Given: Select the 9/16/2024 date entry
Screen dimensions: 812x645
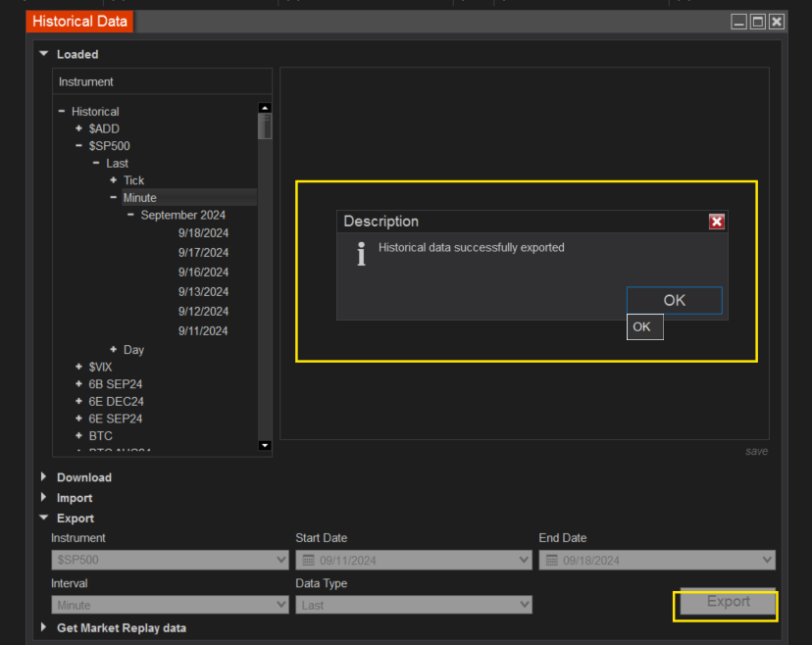Looking at the screenshot, I should (x=203, y=273).
